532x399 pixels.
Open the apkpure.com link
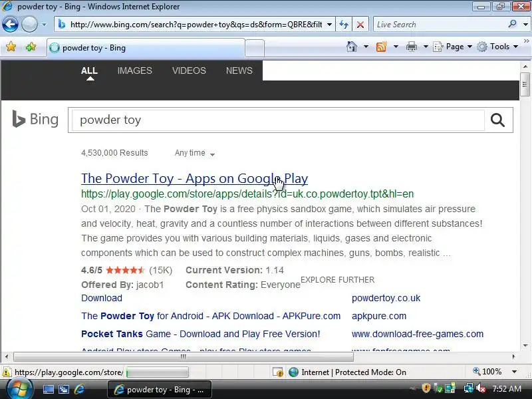coord(379,316)
